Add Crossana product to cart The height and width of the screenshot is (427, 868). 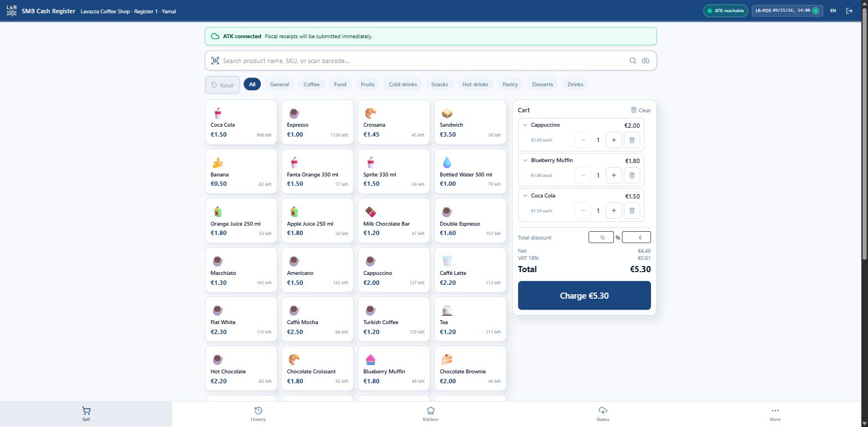(x=394, y=122)
